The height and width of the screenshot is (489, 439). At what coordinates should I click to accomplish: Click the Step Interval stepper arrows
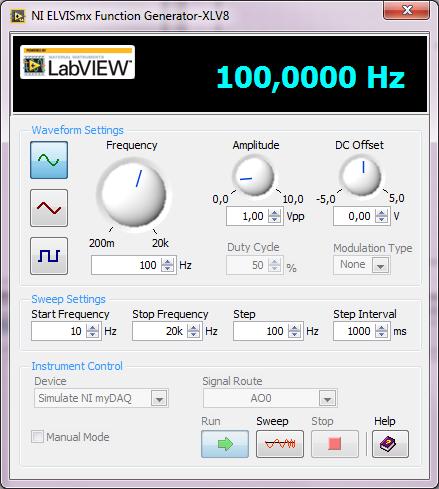click(x=382, y=331)
